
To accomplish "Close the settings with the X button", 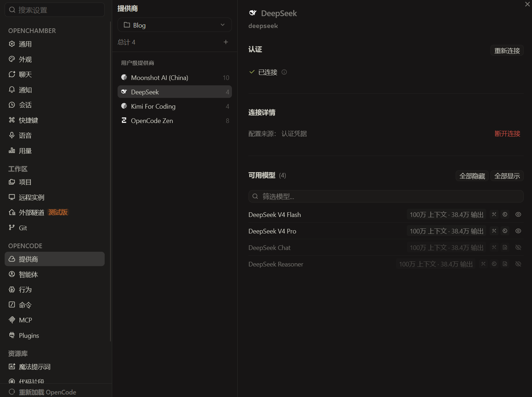I will 527,4.
